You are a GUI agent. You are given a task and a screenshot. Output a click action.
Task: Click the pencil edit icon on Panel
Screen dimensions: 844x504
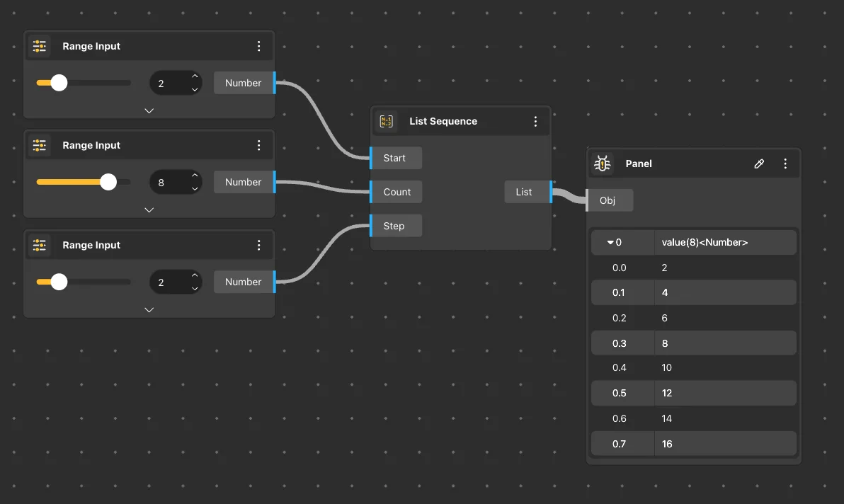tap(759, 164)
